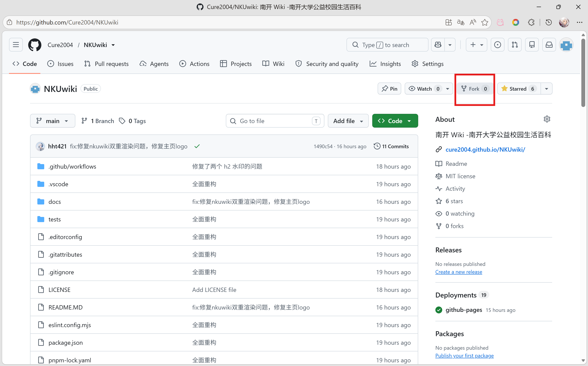Open the Add file dropdown
This screenshot has height=366, width=588.
pos(348,121)
